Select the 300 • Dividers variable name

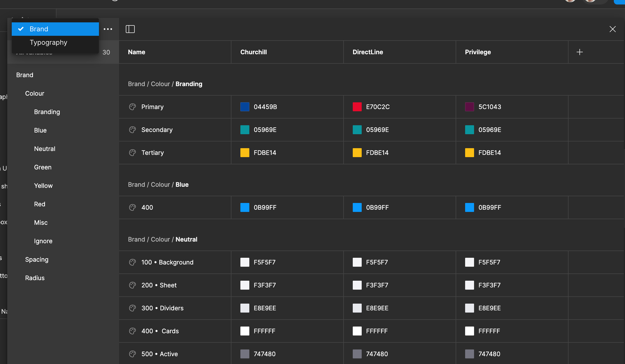click(x=162, y=308)
